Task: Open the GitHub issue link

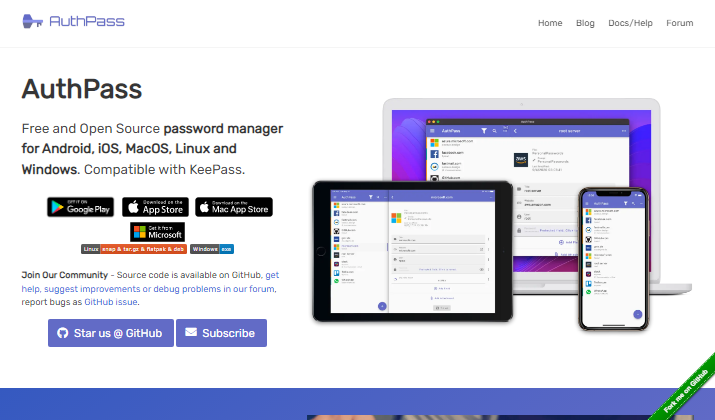Action: coord(111,302)
